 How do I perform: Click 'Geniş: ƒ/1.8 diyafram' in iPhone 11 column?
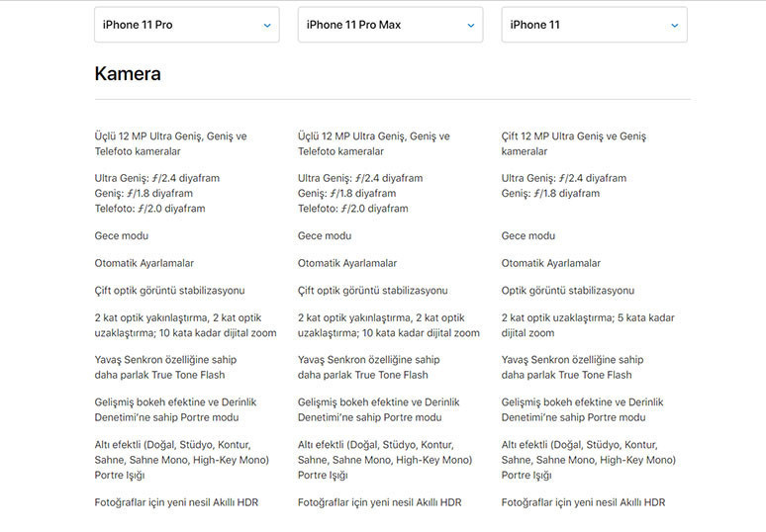[x=550, y=193]
